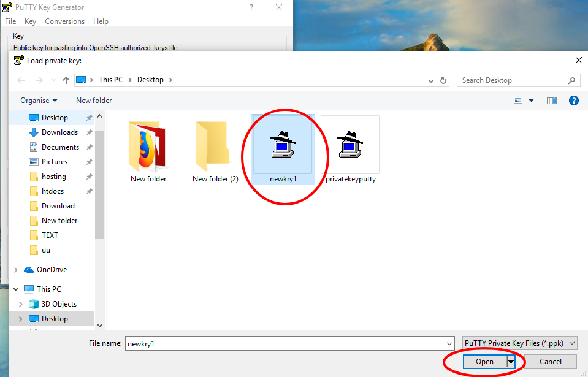
Task: Click Desktop in the address breadcrumb
Action: (150, 80)
